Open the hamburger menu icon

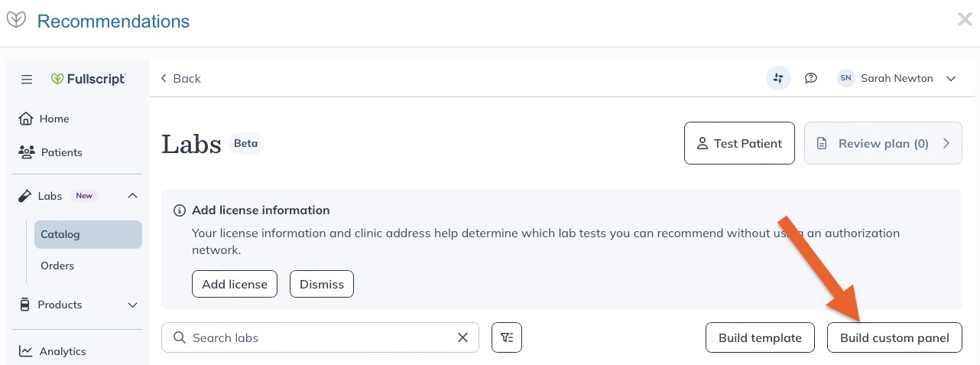(x=27, y=79)
